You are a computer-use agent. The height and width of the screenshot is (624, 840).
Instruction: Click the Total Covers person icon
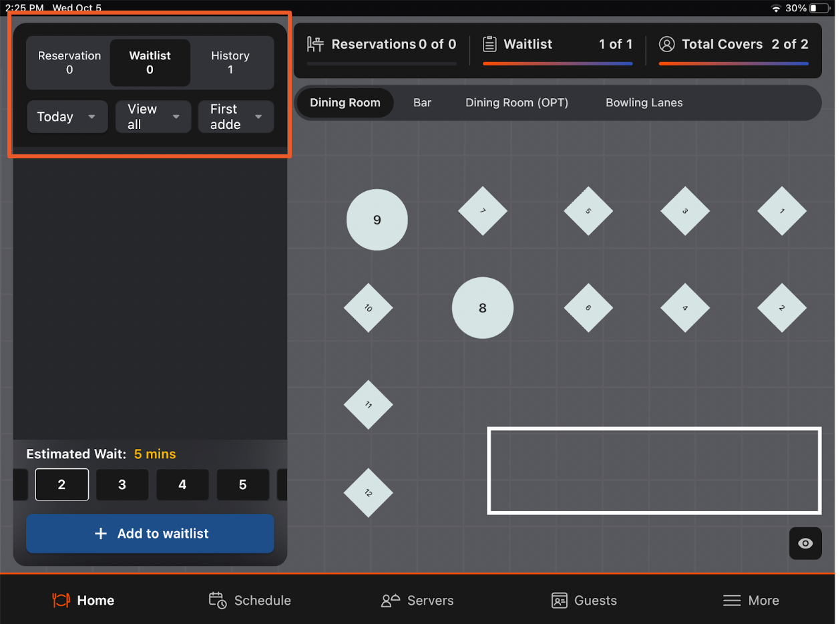point(666,44)
